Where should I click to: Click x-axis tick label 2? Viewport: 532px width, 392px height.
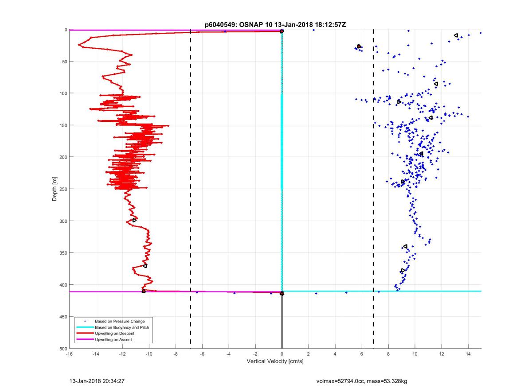pyautogui.click(x=309, y=354)
